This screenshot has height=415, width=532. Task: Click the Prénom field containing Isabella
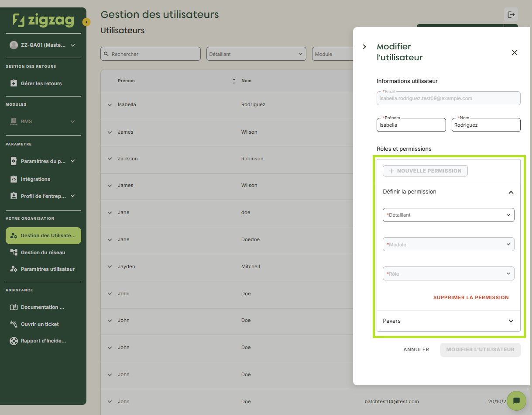pos(411,125)
